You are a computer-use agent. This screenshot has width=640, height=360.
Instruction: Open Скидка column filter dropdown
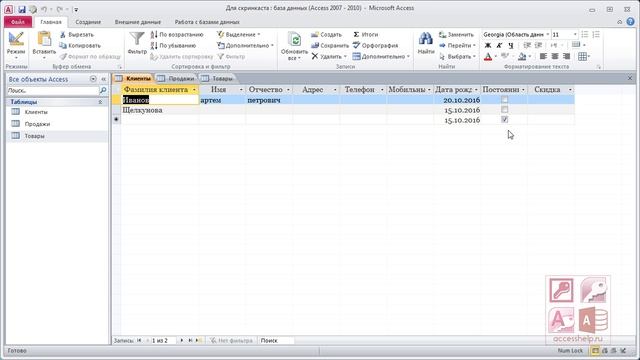[570, 89]
